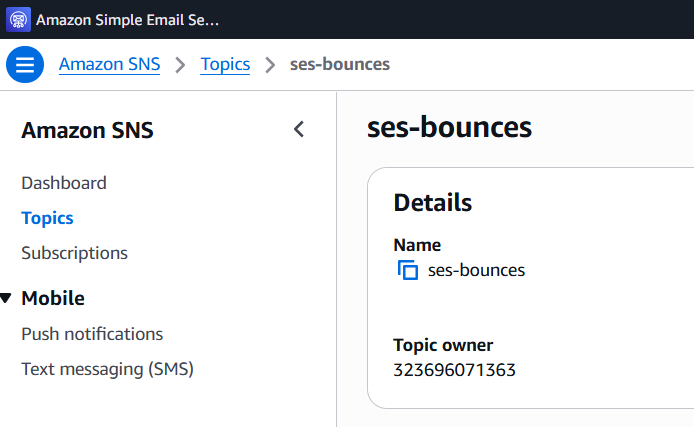
Task: Select the Amazon Simple Email Service tab
Action: (x=127, y=19)
